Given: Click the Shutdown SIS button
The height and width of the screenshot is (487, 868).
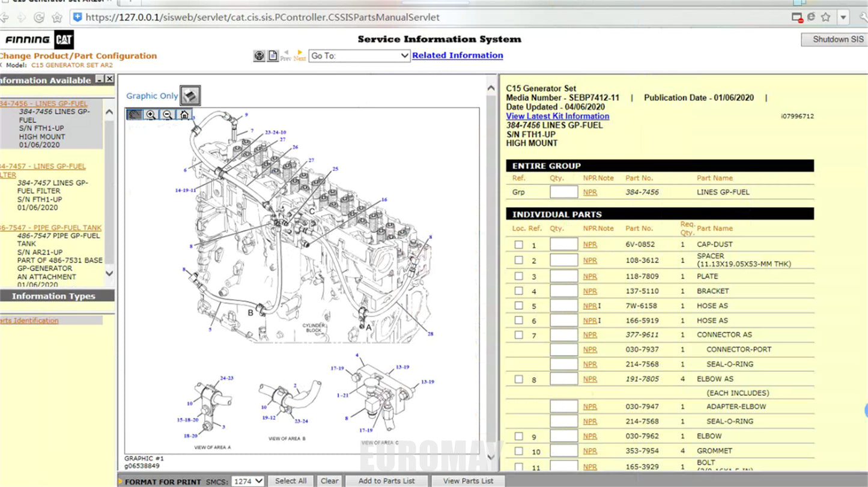Looking at the screenshot, I should pyautogui.click(x=834, y=40).
